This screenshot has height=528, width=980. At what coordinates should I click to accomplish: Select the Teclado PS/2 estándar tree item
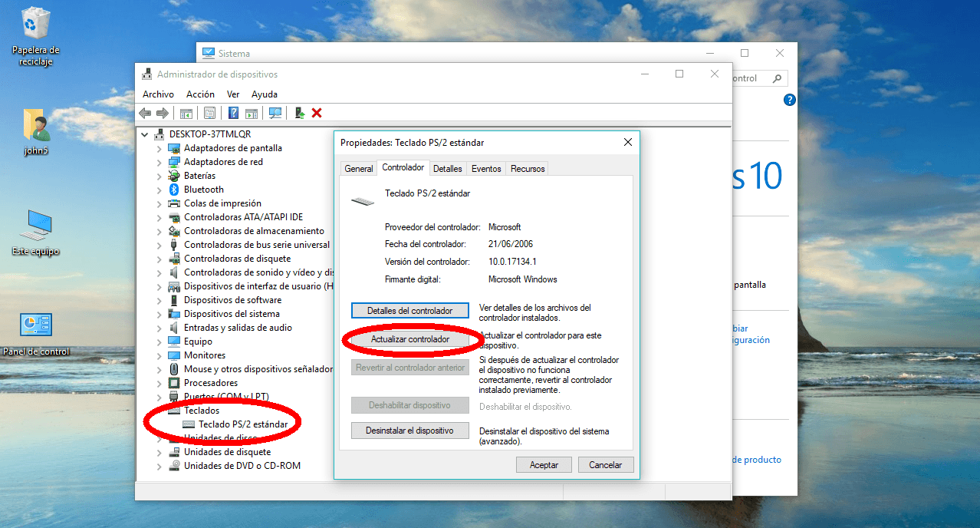(243, 424)
